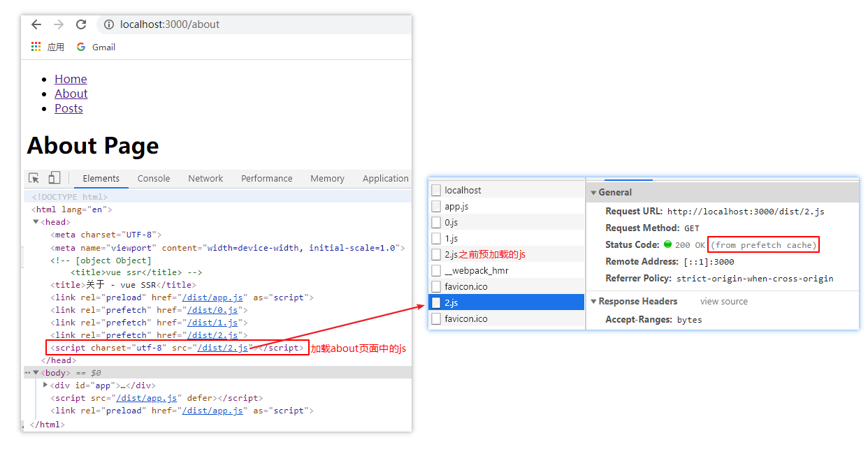Click the file icon beside 0.js request
The width and height of the screenshot is (868, 456).
[436, 222]
